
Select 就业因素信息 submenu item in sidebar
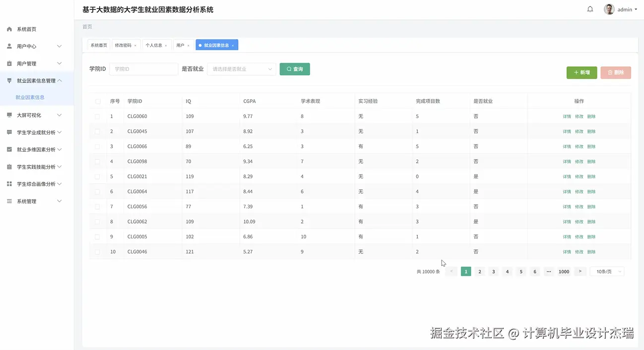[30, 97]
